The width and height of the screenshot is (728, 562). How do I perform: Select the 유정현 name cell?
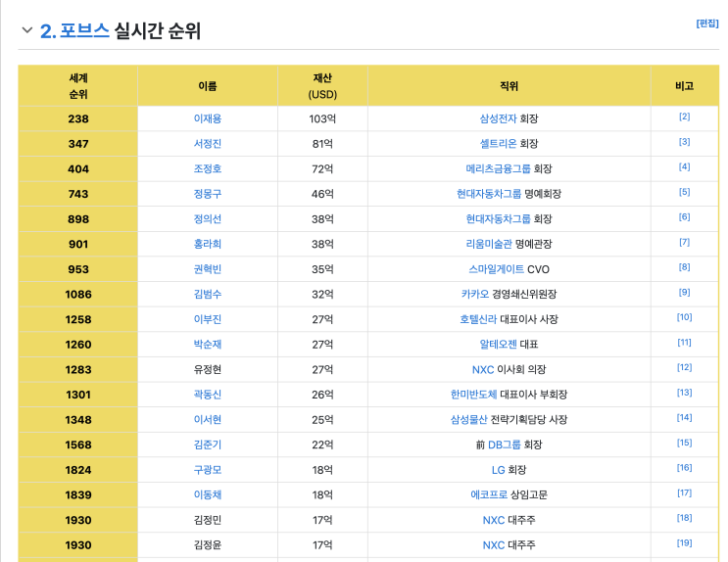tap(208, 369)
